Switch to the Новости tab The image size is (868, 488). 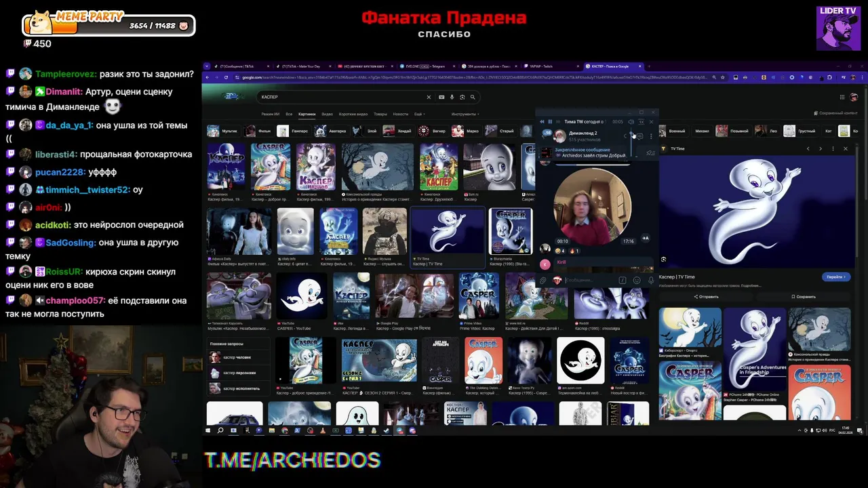pos(401,114)
